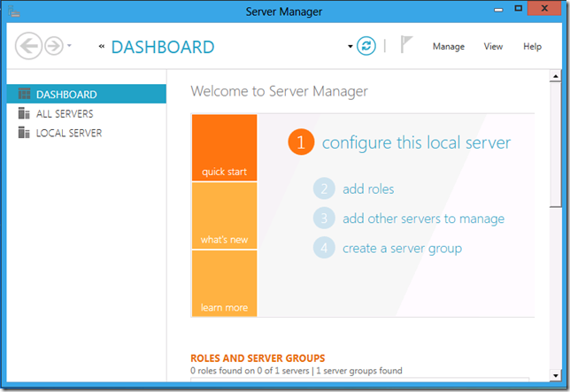
Task: Click the forward navigation arrow
Action: coord(54,46)
